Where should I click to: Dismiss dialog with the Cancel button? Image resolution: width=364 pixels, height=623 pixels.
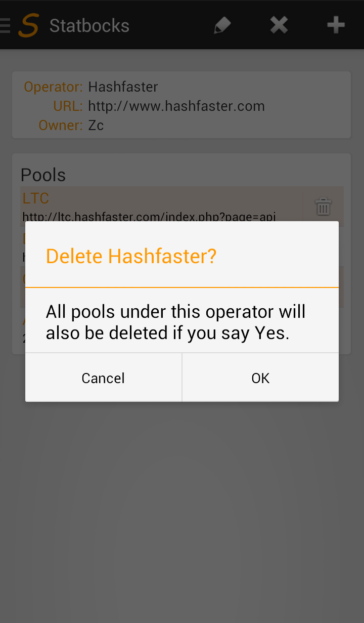103,378
